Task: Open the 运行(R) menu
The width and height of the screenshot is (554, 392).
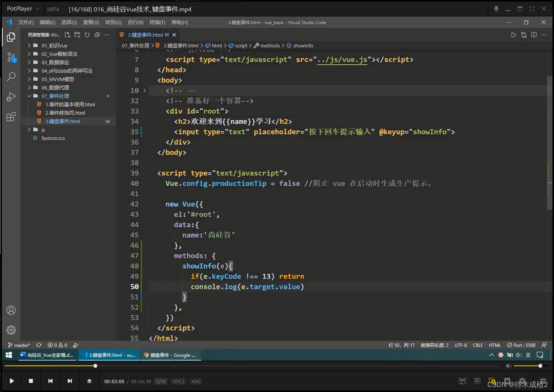Action: click(x=136, y=23)
